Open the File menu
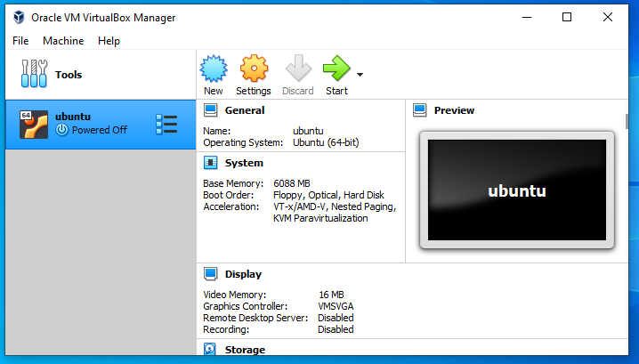 [x=20, y=41]
